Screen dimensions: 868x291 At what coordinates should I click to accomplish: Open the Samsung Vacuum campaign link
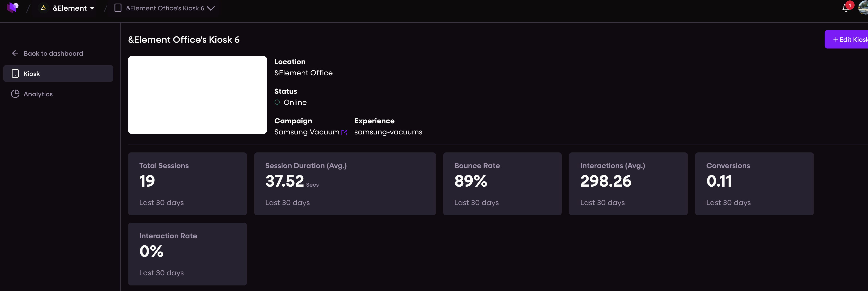click(x=307, y=132)
